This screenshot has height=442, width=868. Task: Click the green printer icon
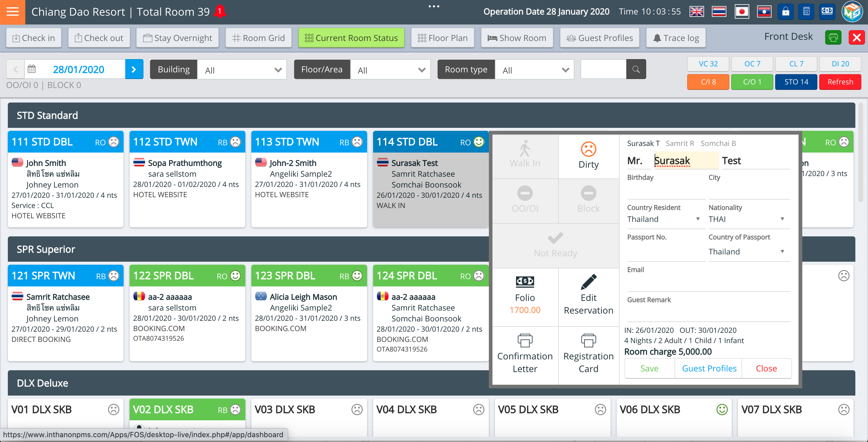point(833,37)
